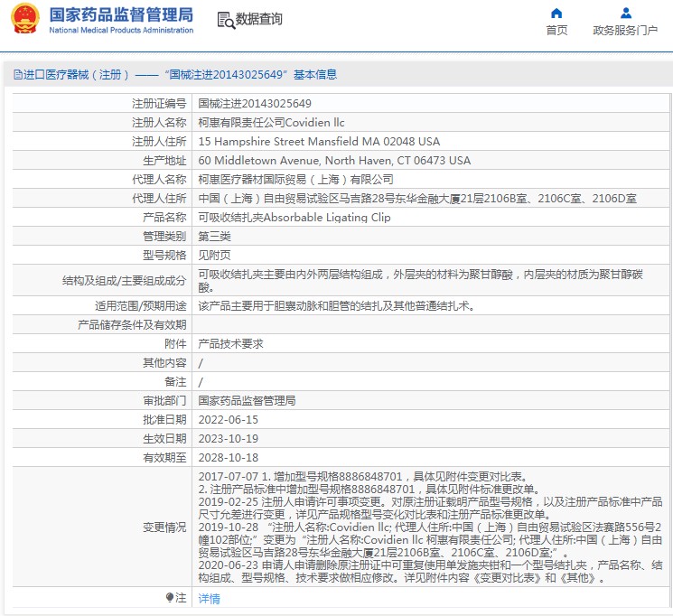Click 产品技术要求 in the 附件 row

(230, 343)
